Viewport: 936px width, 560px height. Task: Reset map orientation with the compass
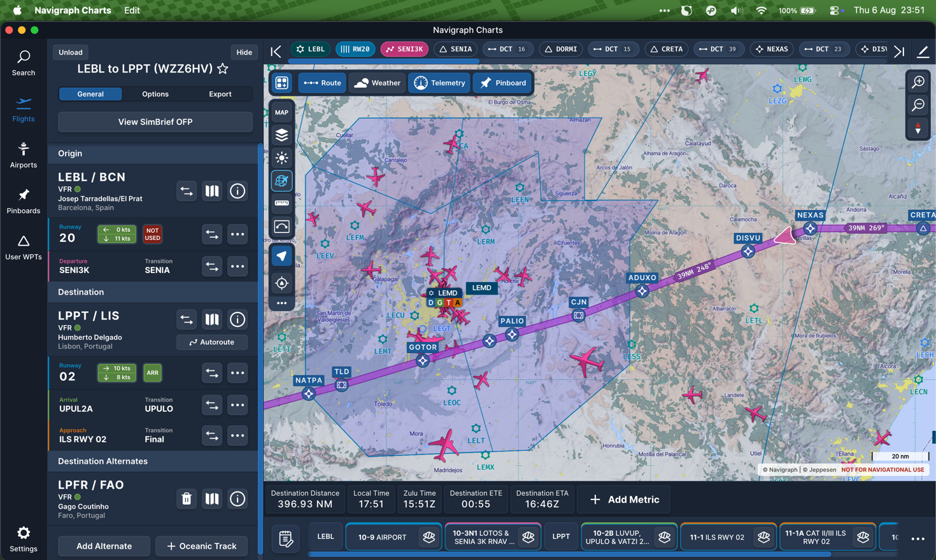pos(918,129)
